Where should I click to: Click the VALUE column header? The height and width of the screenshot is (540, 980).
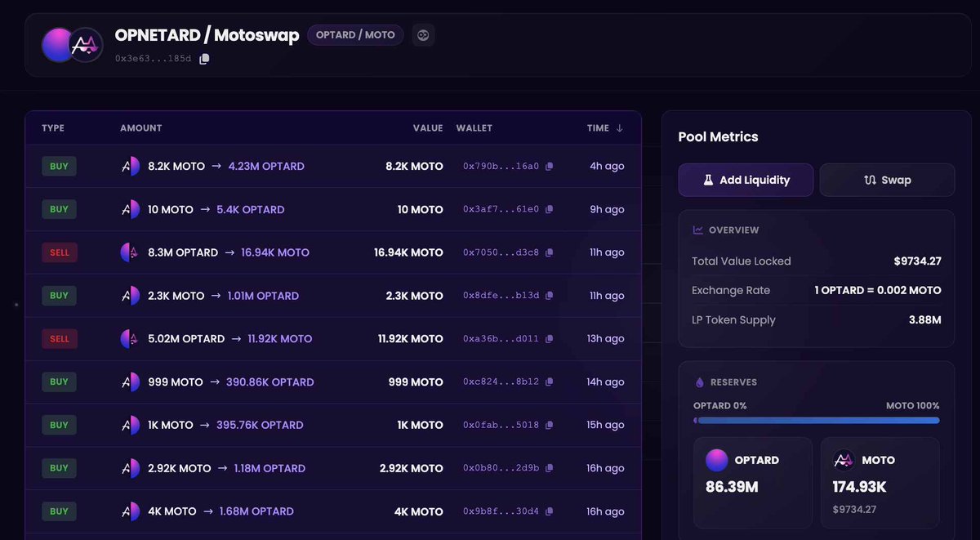428,128
